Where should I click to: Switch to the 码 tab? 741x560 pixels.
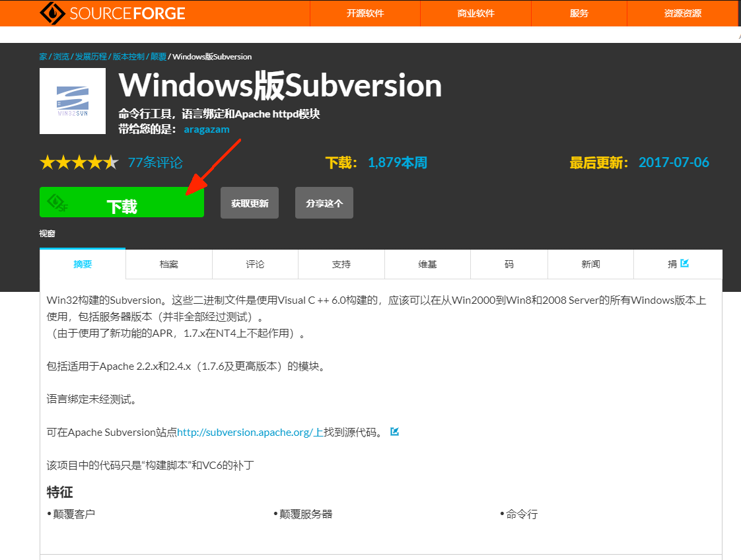pos(509,264)
